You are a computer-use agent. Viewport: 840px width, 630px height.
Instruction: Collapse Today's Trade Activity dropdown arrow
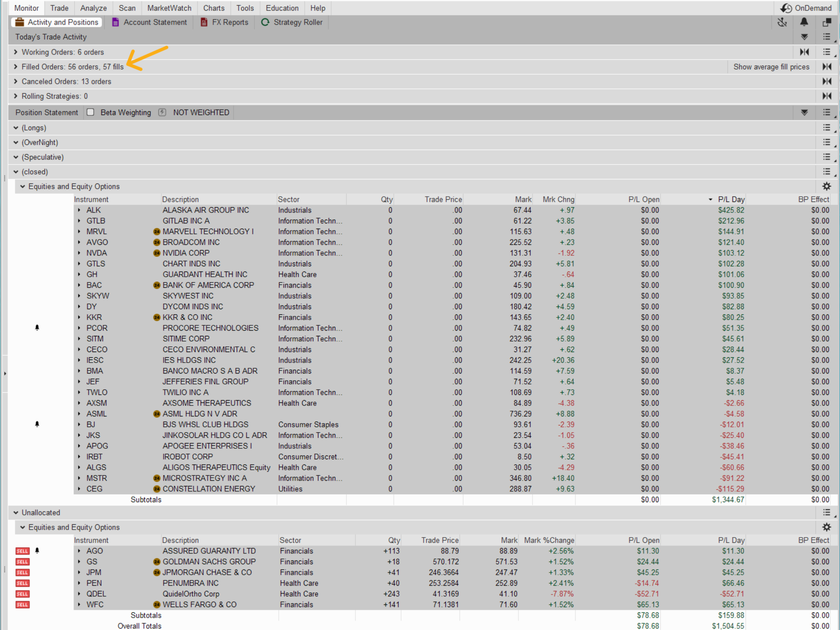(x=804, y=37)
